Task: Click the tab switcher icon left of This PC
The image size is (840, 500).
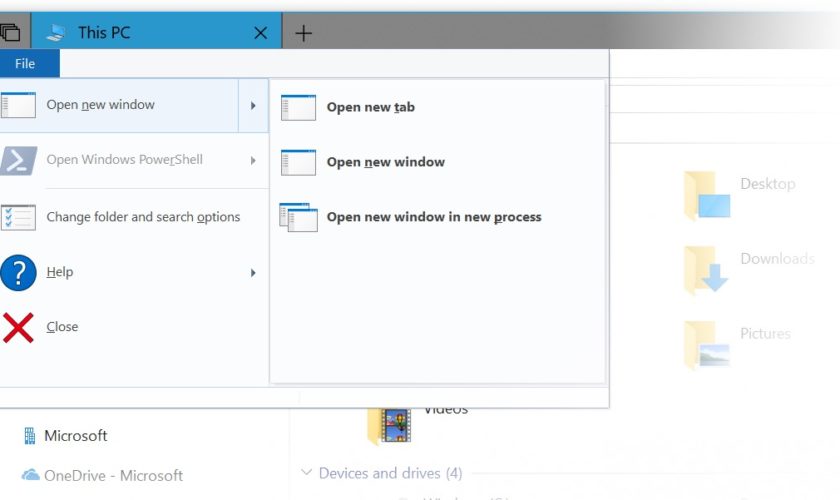Action: coord(10,33)
